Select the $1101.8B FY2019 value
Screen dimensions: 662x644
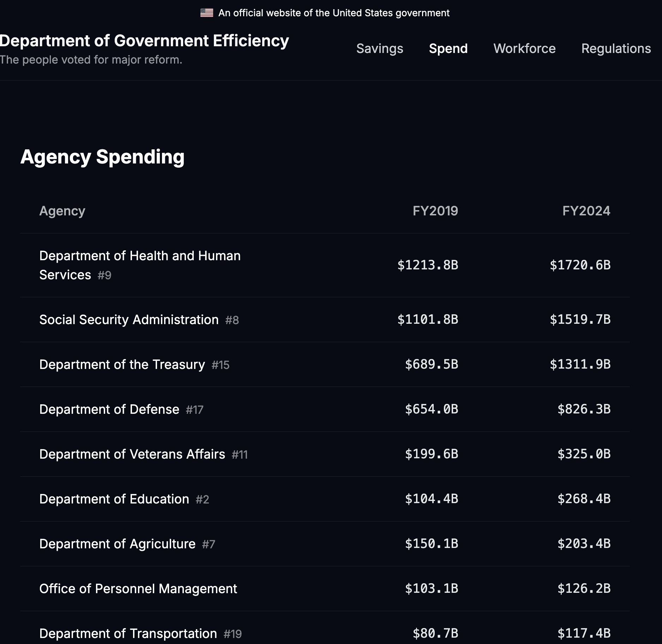click(x=428, y=320)
